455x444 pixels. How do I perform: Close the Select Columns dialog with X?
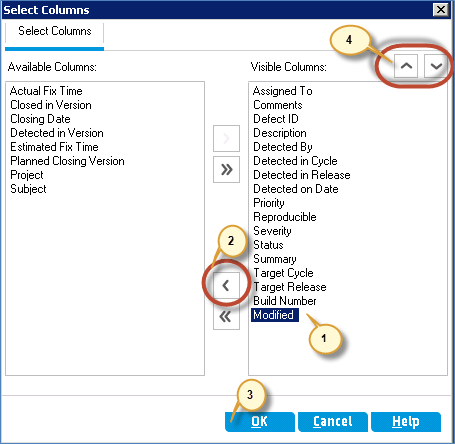tap(440, 9)
